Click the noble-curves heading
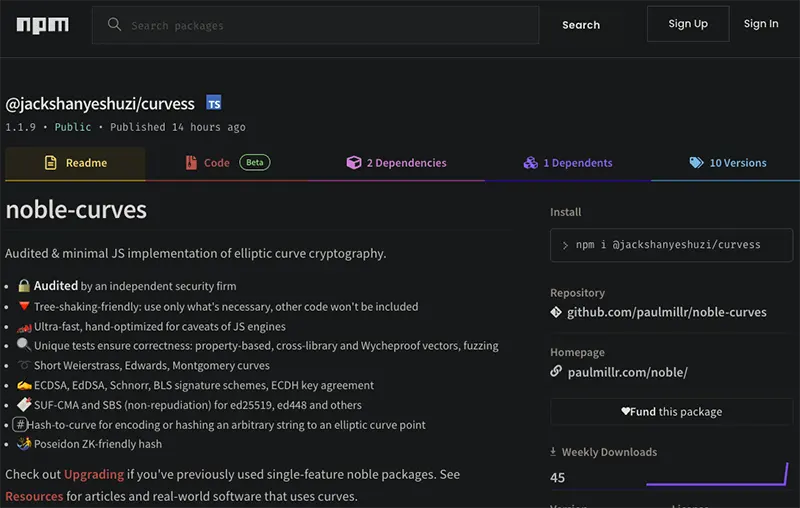This screenshot has height=508, width=800. pos(76,210)
